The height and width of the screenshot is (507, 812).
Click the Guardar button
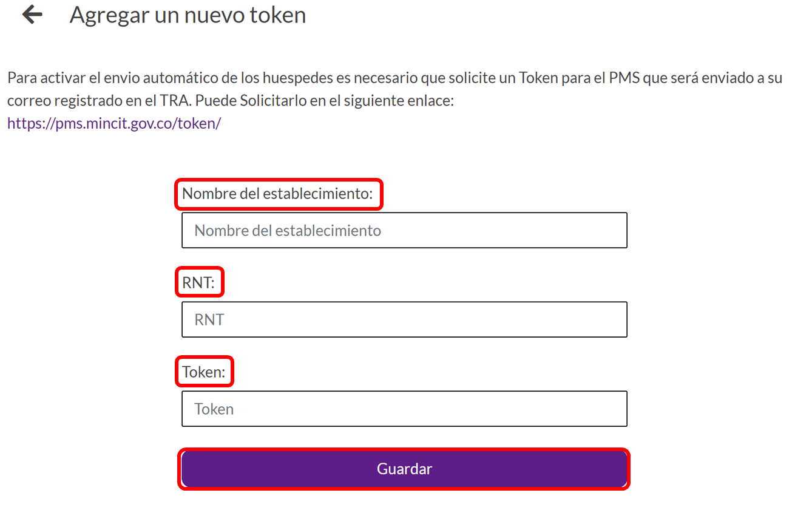click(x=404, y=469)
